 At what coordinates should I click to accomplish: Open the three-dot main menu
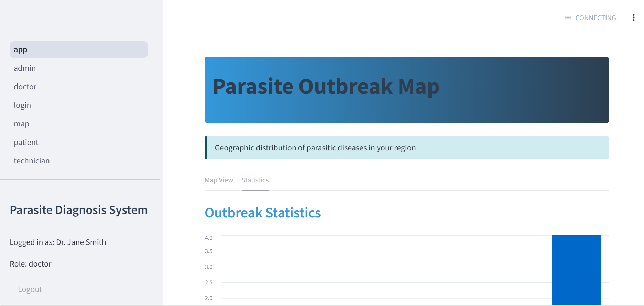633,18
